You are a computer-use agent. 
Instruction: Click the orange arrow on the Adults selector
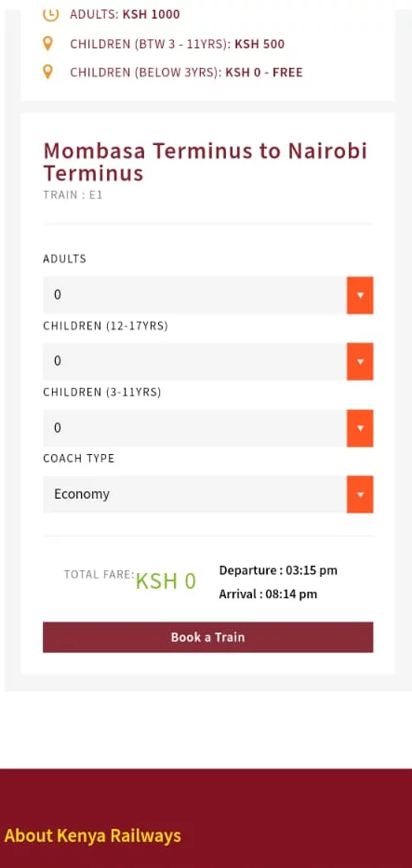tap(360, 295)
